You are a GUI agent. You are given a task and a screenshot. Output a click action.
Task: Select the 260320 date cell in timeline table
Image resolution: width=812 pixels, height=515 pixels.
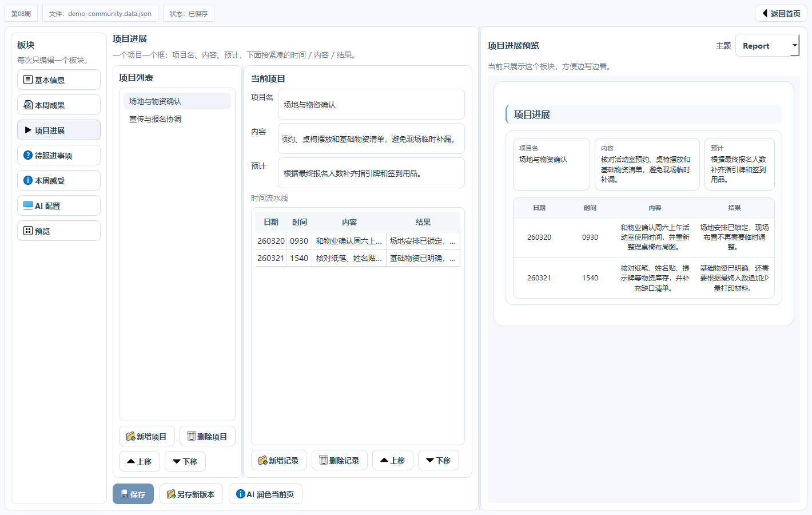[x=271, y=241]
